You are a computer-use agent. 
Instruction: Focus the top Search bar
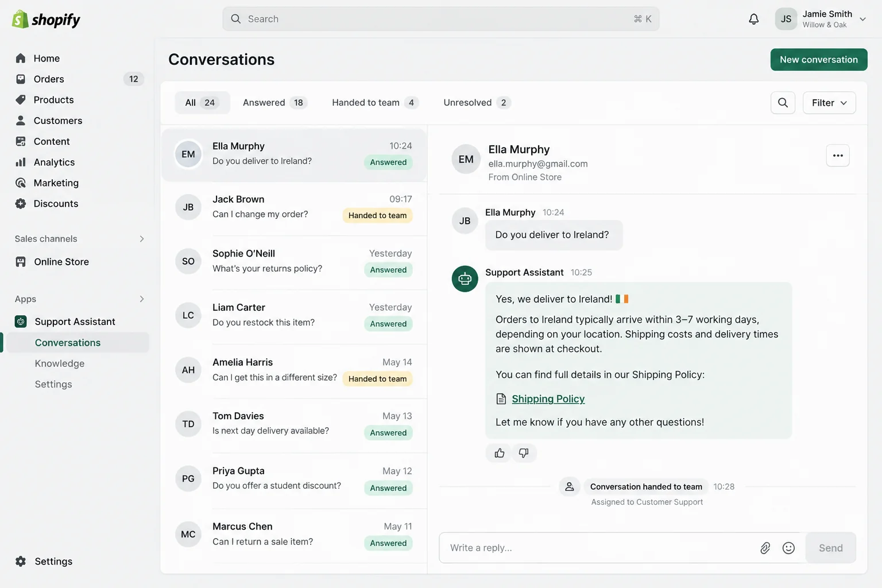pyautogui.click(x=441, y=19)
